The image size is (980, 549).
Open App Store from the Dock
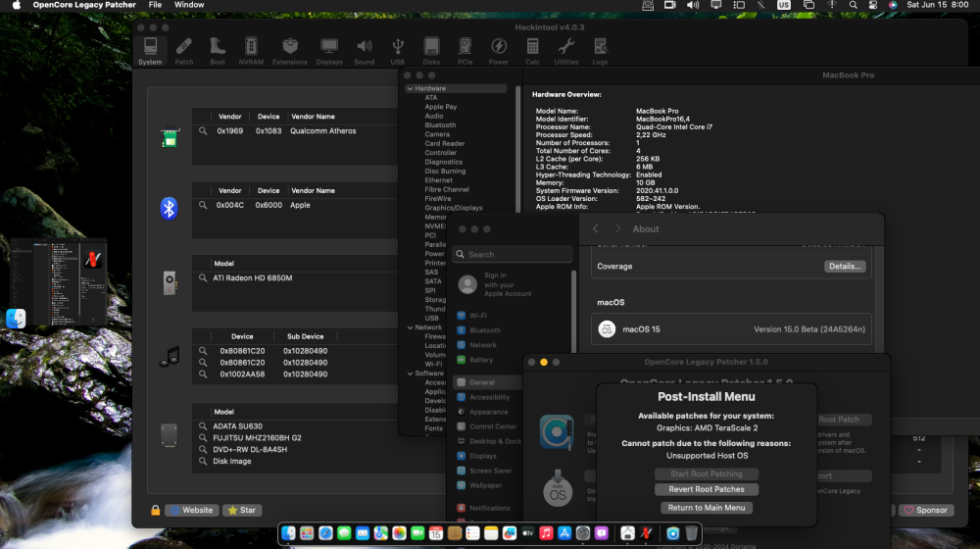click(x=564, y=532)
